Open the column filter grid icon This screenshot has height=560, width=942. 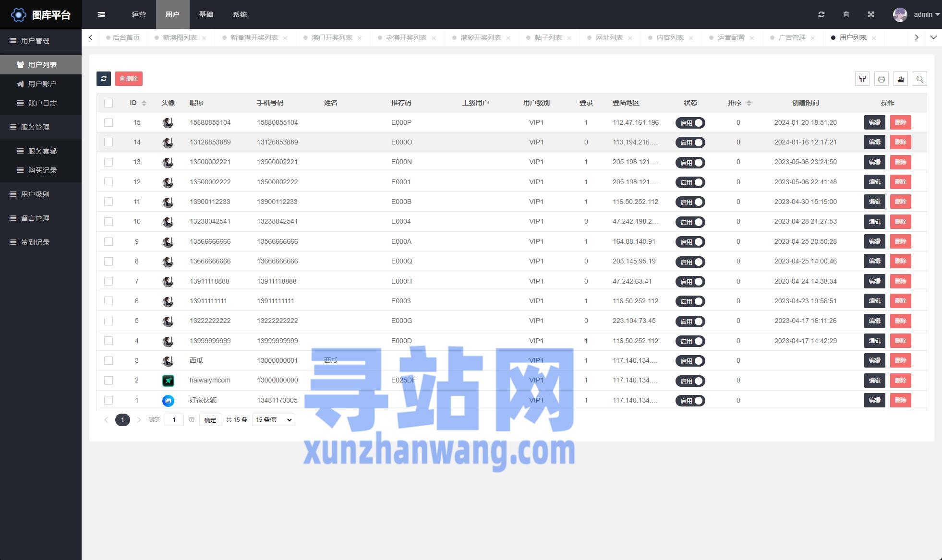862,79
